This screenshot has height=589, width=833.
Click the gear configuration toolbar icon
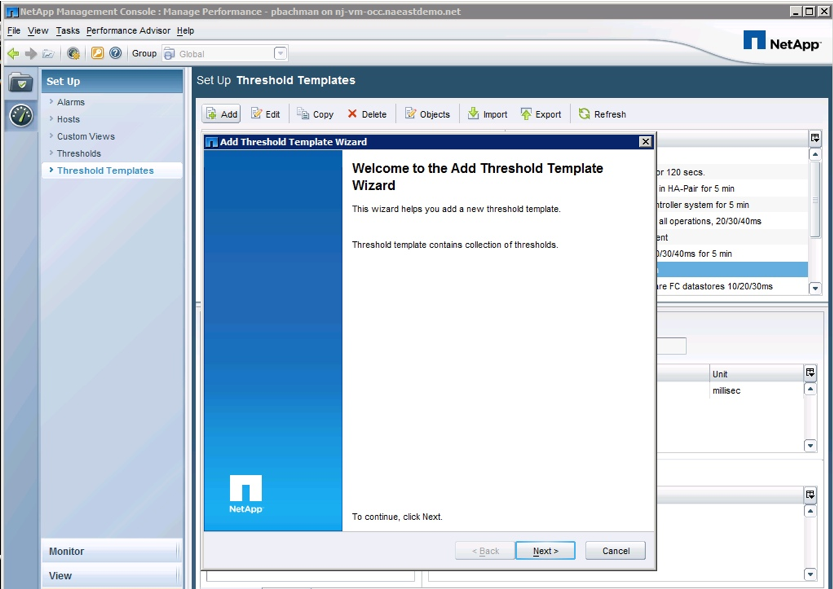(73, 53)
